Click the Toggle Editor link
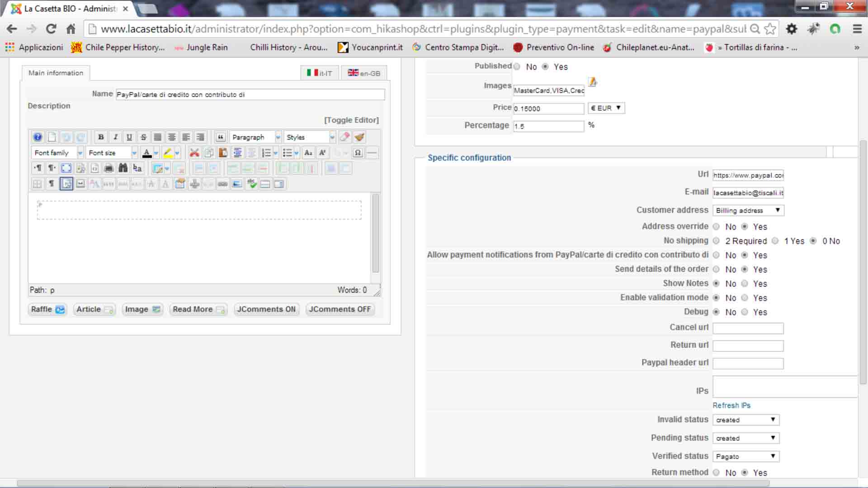The width and height of the screenshot is (868, 488). point(351,120)
